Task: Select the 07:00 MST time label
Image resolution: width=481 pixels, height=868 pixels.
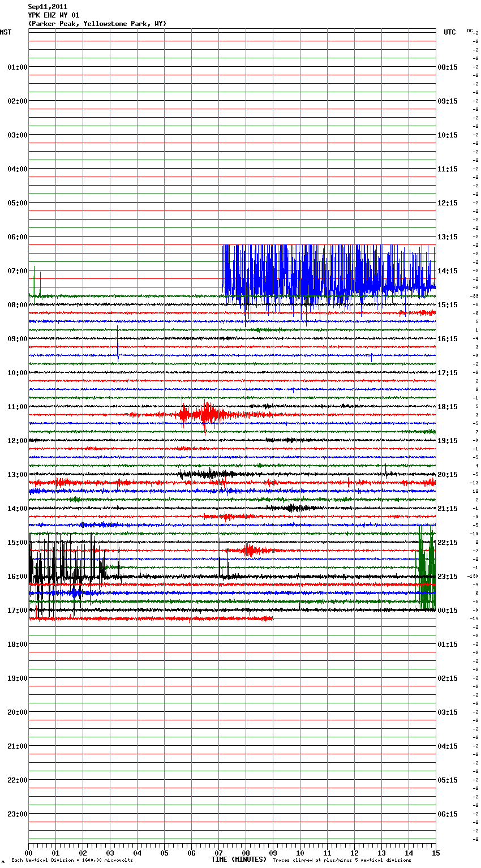Action: pyautogui.click(x=17, y=271)
